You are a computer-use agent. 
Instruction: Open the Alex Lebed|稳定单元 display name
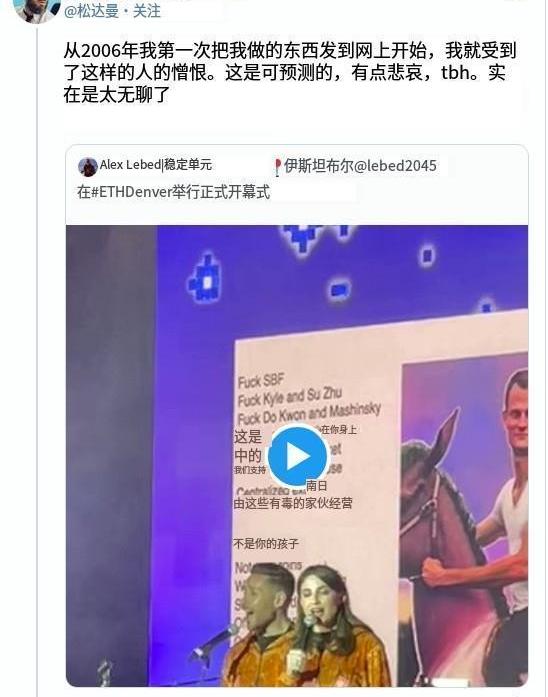pyautogui.click(x=156, y=165)
